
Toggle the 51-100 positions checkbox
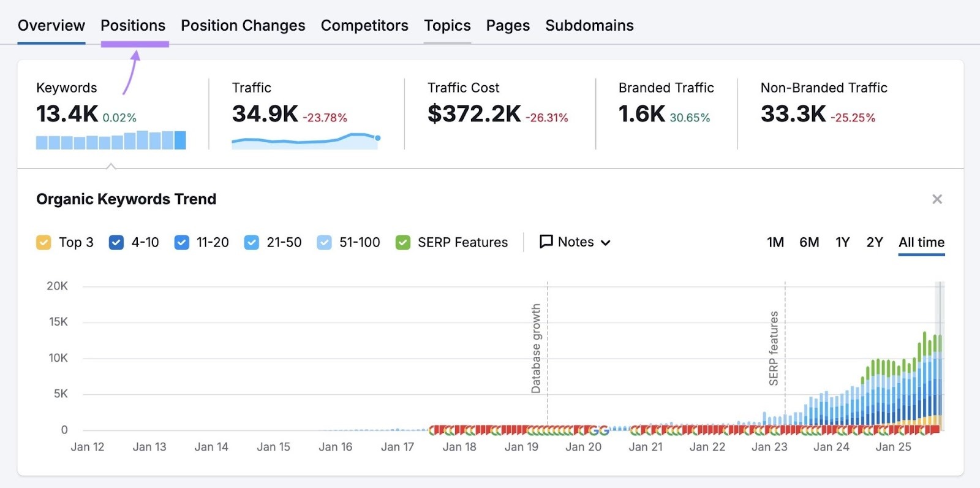point(324,243)
